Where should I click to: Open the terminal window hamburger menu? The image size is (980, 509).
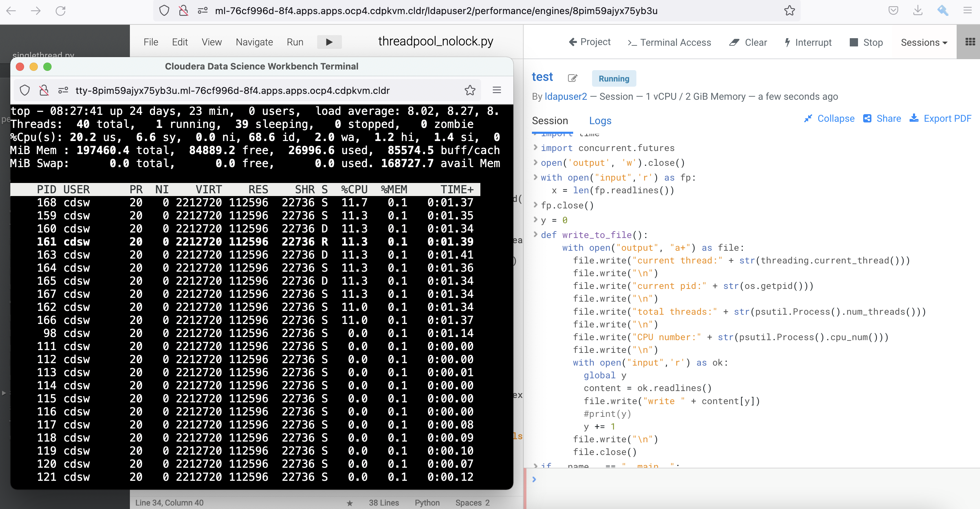tap(497, 90)
